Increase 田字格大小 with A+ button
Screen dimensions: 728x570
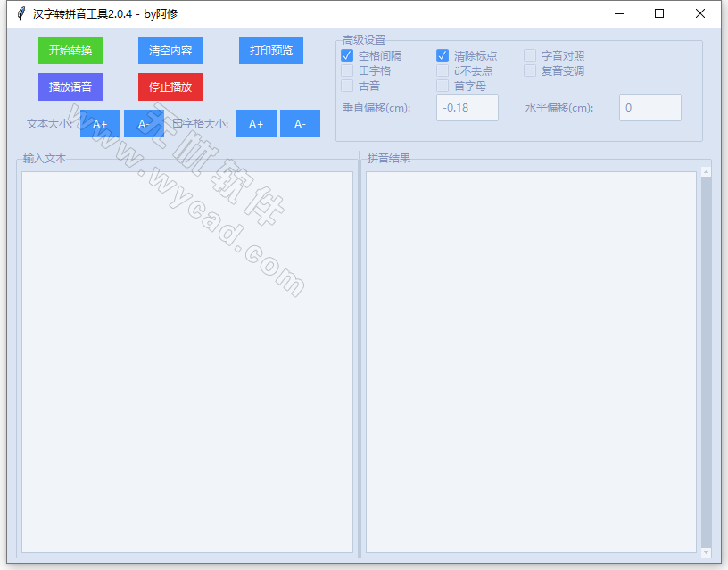click(256, 124)
